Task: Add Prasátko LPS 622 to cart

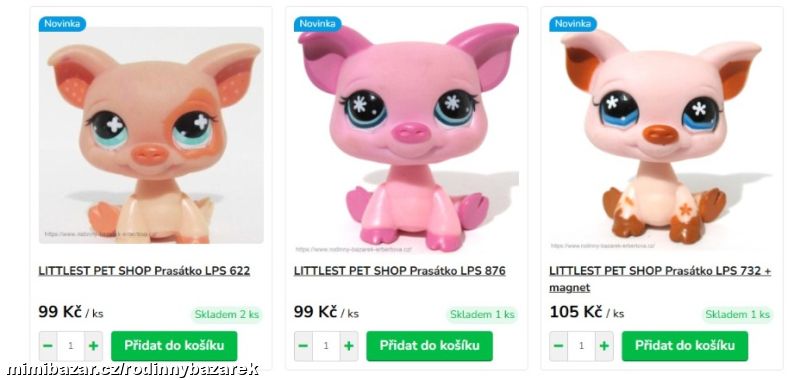Action: point(174,346)
